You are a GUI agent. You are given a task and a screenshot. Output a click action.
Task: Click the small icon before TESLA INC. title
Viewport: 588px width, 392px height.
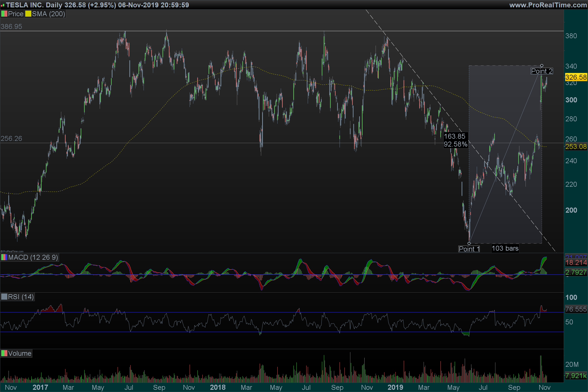[3, 5]
